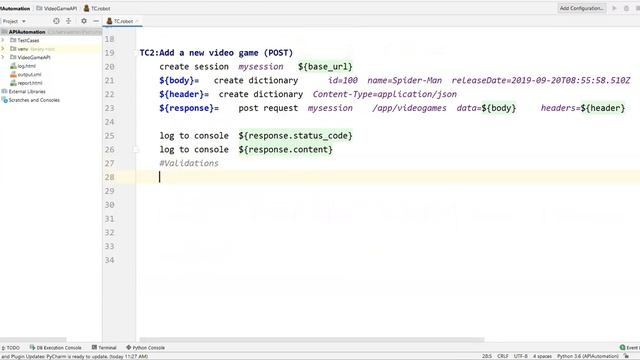Click the Run button in toolbar
This screenshot has width=640, height=360.
(x=614, y=8)
